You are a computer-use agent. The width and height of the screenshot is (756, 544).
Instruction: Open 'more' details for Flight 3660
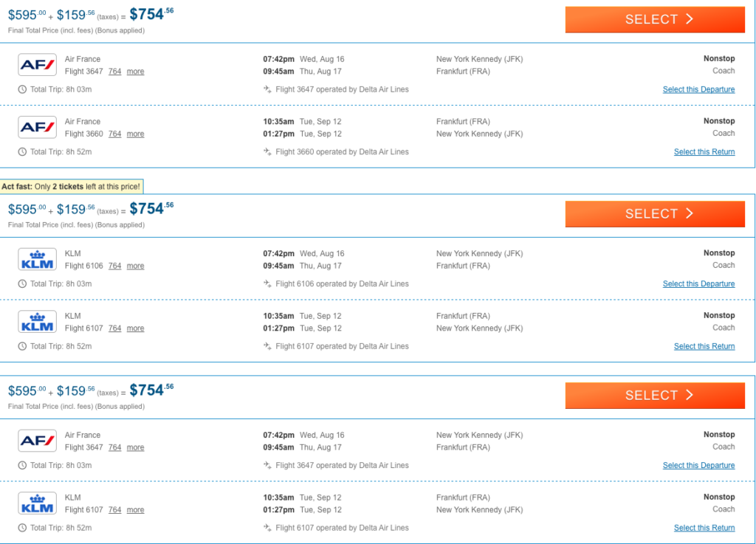(136, 134)
